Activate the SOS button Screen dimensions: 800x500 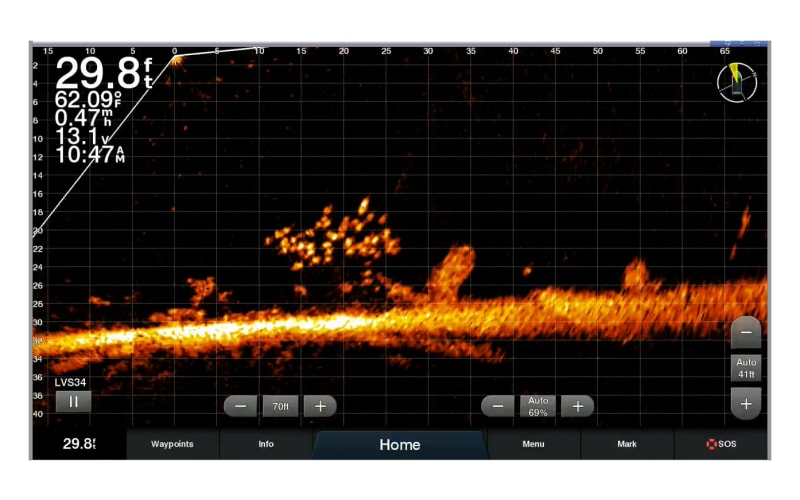click(721, 444)
